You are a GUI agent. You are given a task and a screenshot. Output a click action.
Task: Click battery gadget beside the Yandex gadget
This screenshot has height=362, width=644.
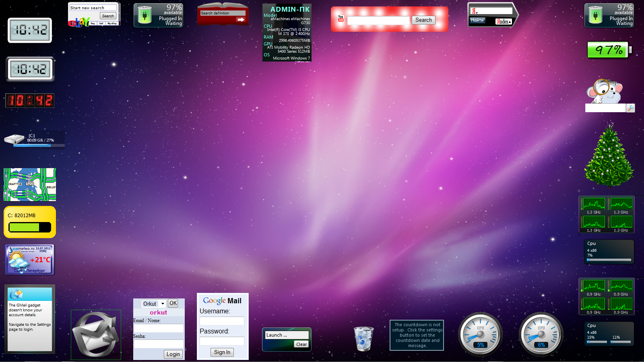pyautogui.click(x=609, y=15)
